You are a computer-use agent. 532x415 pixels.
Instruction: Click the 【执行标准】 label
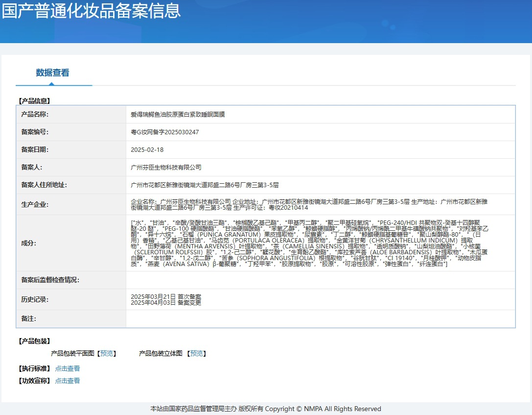click(34, 368)
